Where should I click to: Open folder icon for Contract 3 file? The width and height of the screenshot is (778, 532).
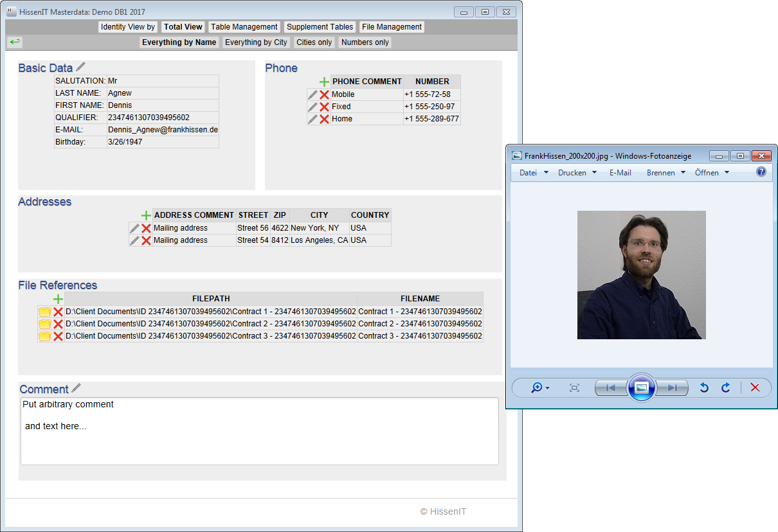[44, 336]
